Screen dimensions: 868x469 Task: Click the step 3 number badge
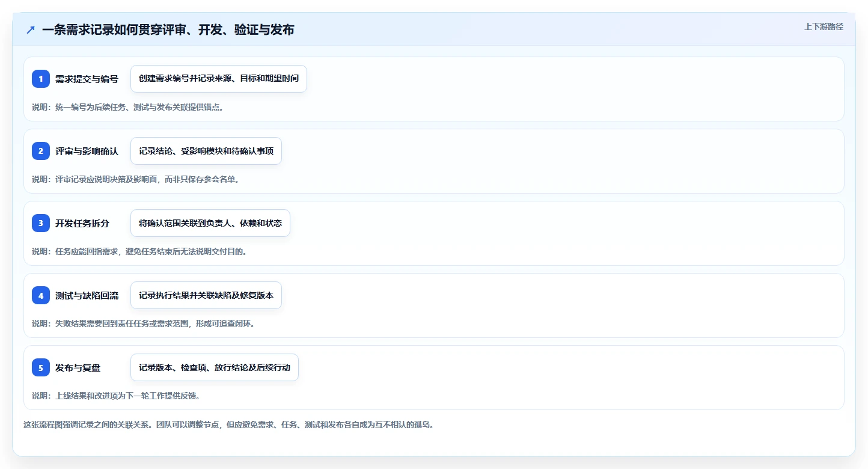(41, 223)
